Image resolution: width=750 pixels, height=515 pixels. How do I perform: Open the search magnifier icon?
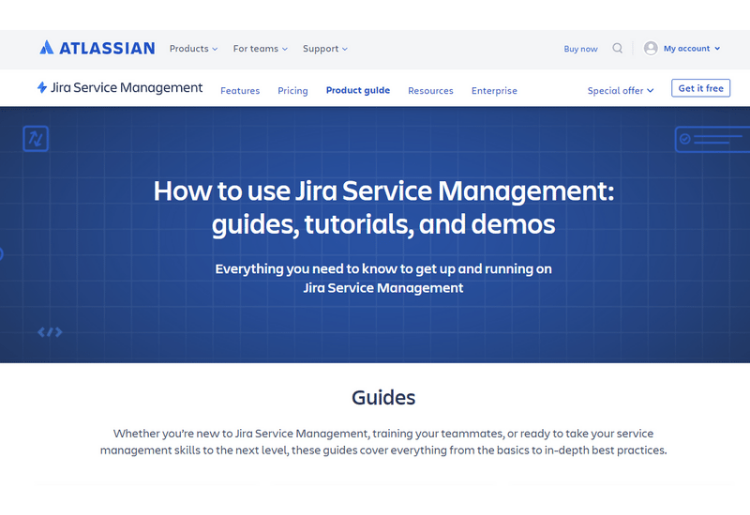[617, 48]
